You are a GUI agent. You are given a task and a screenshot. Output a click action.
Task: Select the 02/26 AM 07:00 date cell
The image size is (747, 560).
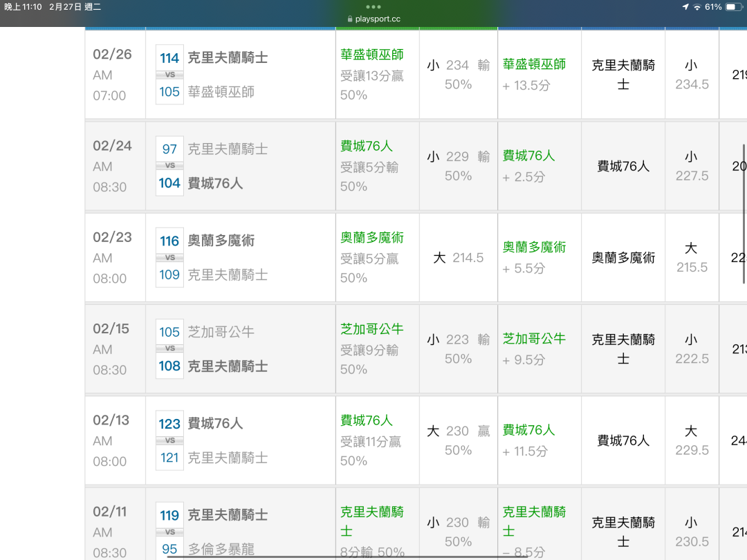(x=116, y=75)
